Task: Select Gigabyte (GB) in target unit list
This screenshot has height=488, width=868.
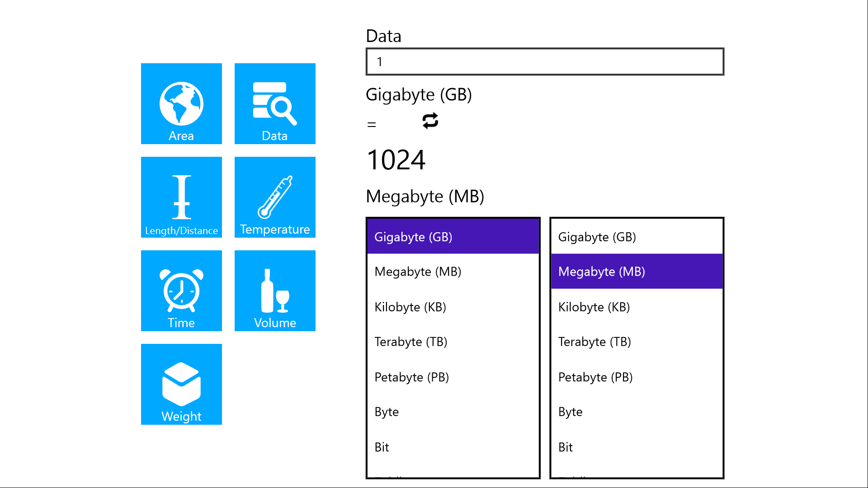Action: click(x=636, y=237)
